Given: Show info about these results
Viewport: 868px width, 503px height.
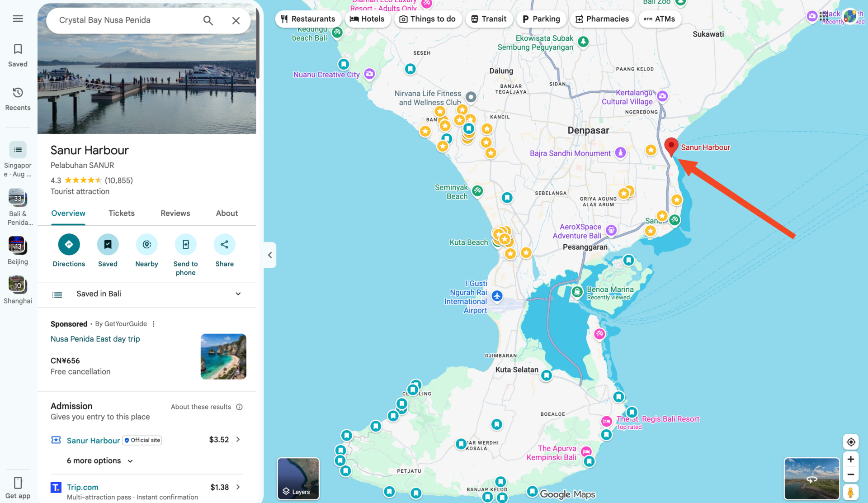Looking at the screenshot, I should coord(239,407).
